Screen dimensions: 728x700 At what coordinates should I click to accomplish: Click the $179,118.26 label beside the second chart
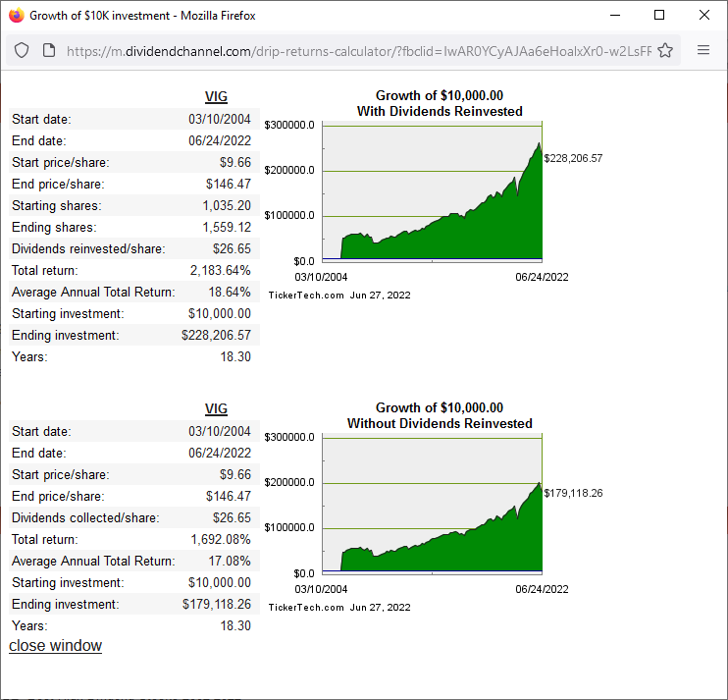click(x=573, y=493)
